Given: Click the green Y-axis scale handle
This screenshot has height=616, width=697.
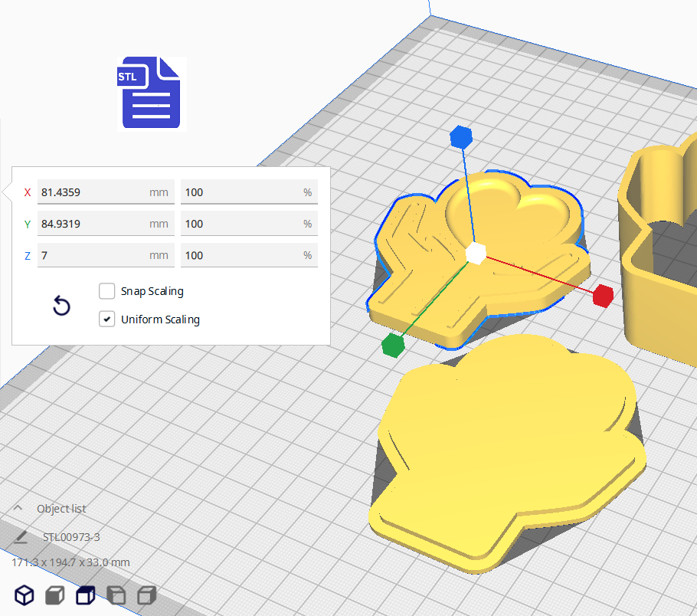Looking at the screenshot, I should (393, 346).
